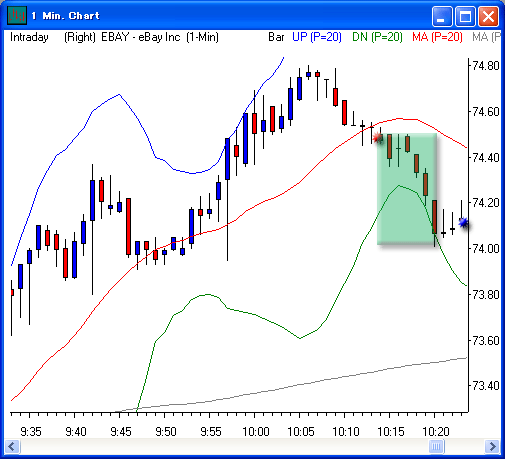Select the DN (P=20) indicator label

tap(377, 37)
